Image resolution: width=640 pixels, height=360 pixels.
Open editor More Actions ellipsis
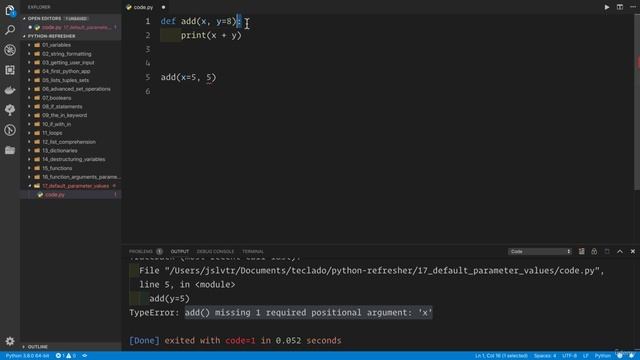tap(633, 7)
